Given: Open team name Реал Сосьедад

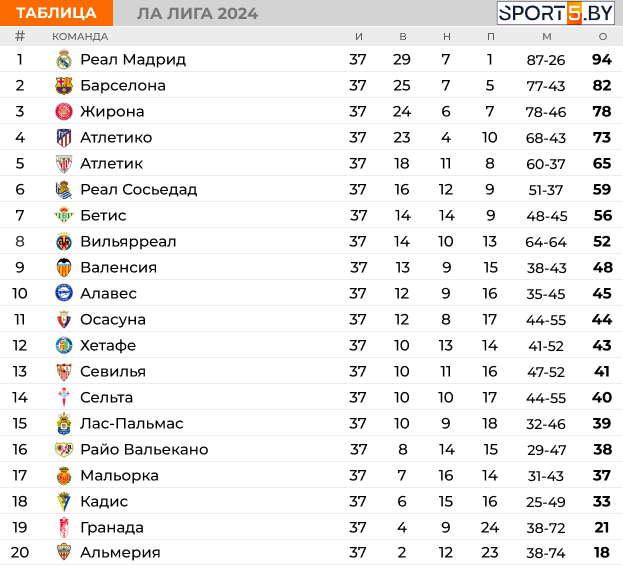Looking at the screenshot, I should pyautogui.click(x=138, y=190).
